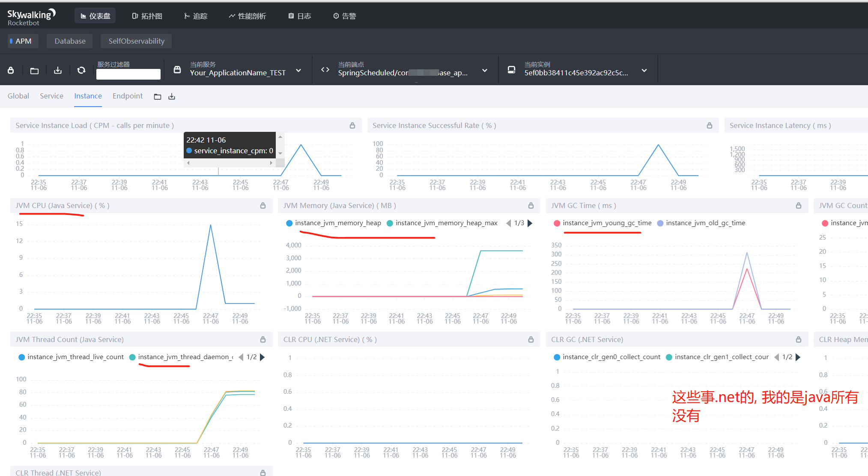Switch to the Endpoint tab
868x476 pixels.
[128, 96]
